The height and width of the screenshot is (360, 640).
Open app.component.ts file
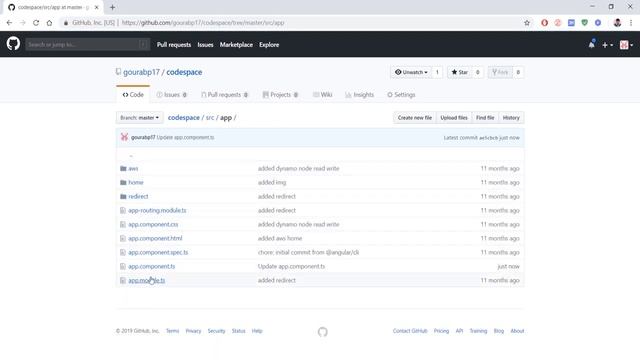(151, 266)
